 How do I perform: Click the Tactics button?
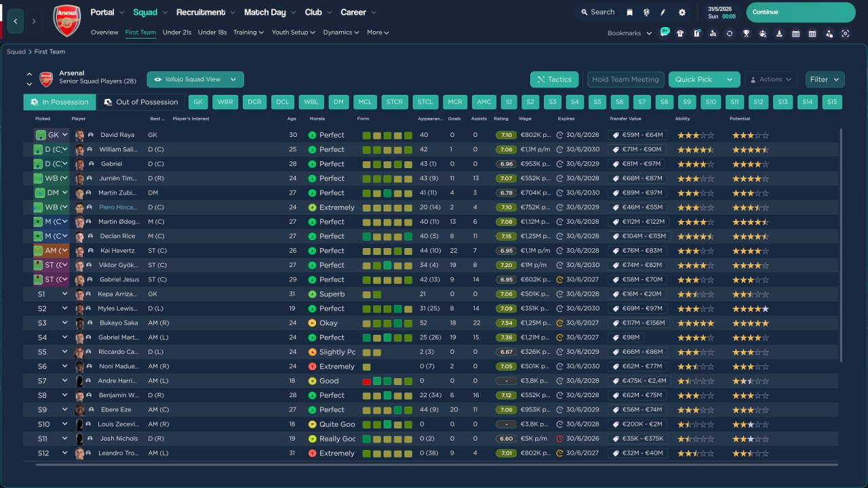[554, 79]
